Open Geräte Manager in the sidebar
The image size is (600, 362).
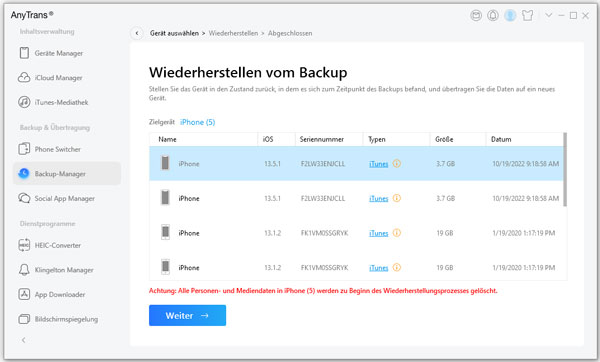click(51, 53)
